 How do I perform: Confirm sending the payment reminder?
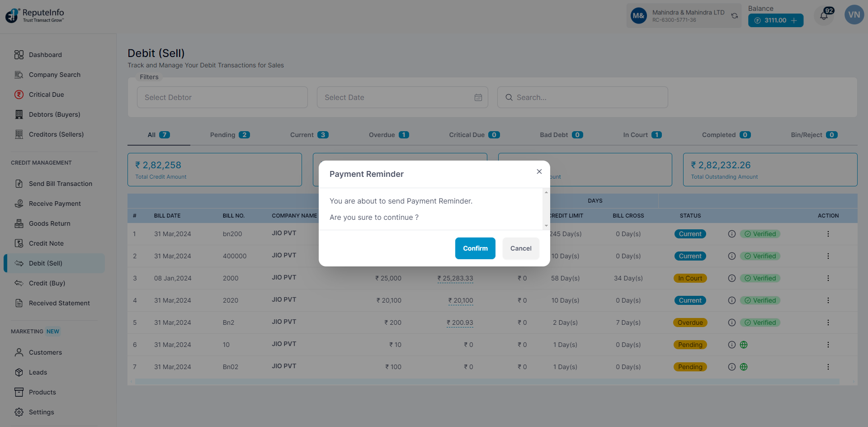pos(475,248)
